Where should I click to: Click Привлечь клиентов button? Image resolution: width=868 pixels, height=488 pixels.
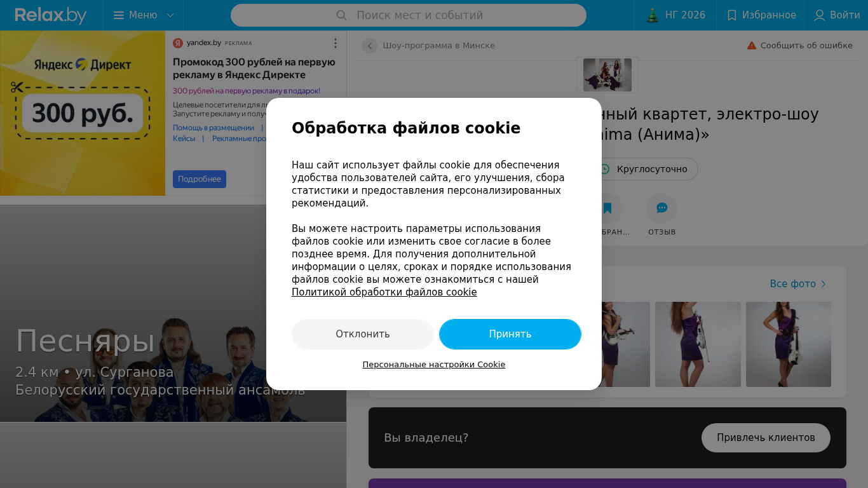tap(766, 438)
